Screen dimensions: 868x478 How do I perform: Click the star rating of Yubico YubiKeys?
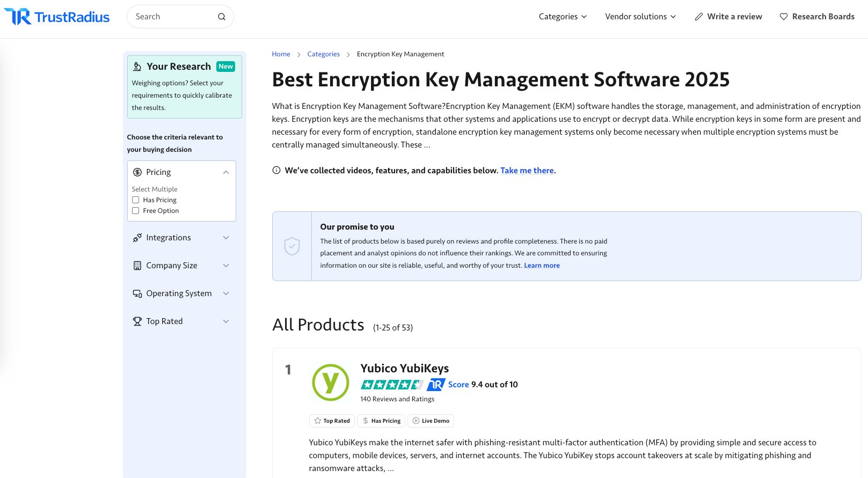coord(392,385)
